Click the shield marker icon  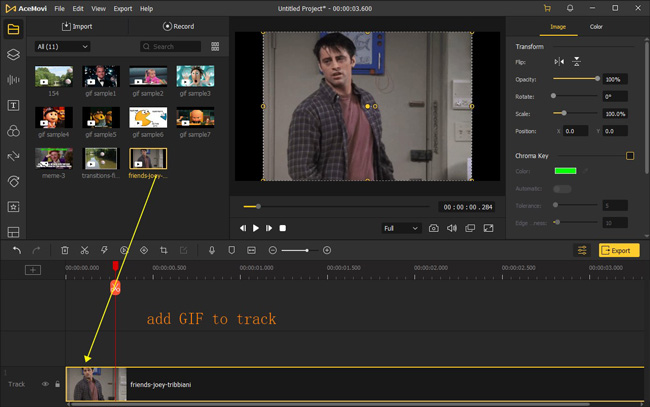232,250
